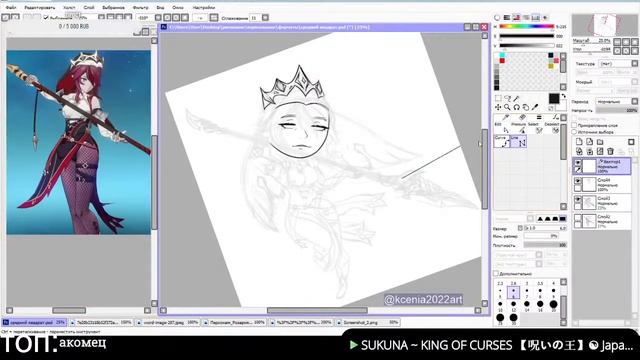This screenshot has height=360, width=640.
Task: Select the Magic Wand tool
Action: (x=516, y=98)
